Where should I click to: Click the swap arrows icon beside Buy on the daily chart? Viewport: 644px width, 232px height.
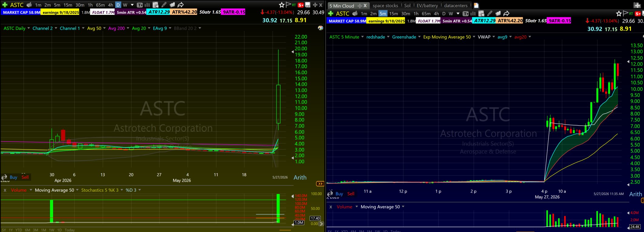pos(4,177)
